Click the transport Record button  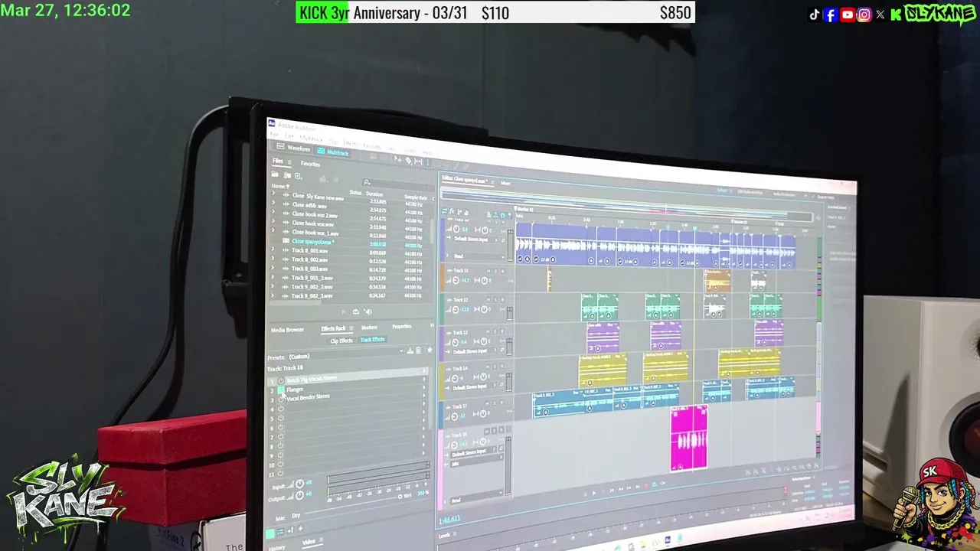click(645, 485)
